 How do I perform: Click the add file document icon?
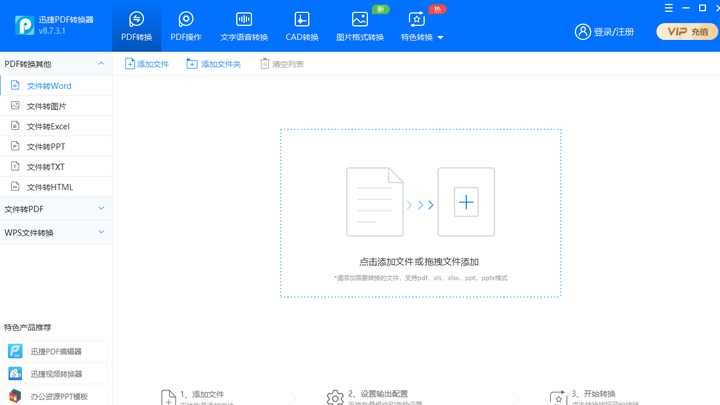coord(130,64)
